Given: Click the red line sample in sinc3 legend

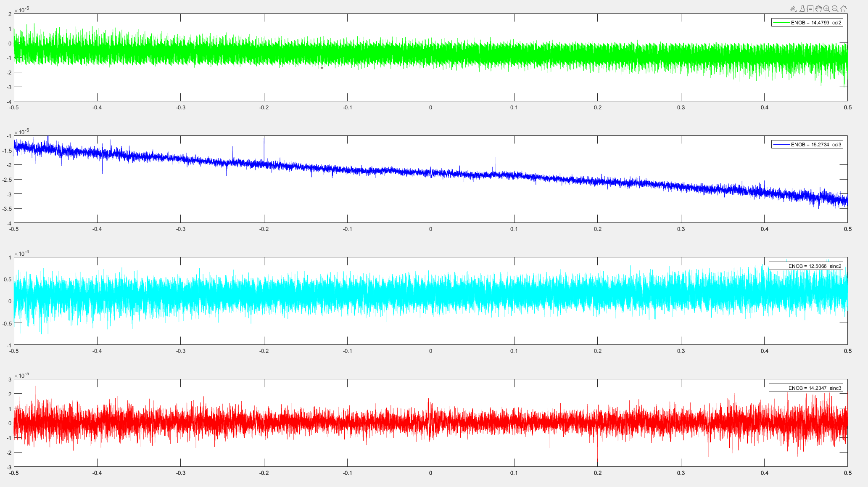Looking at the screenshot, I should (x=778, y=388).
